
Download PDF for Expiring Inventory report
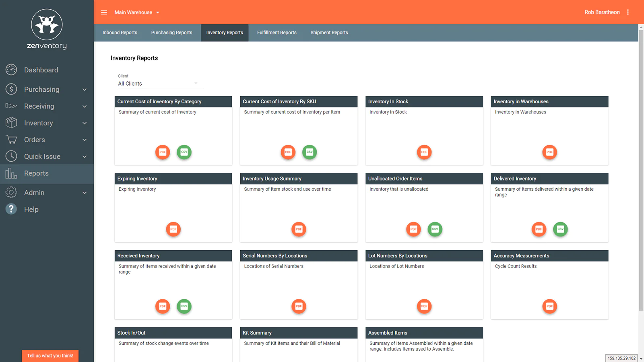173,229
